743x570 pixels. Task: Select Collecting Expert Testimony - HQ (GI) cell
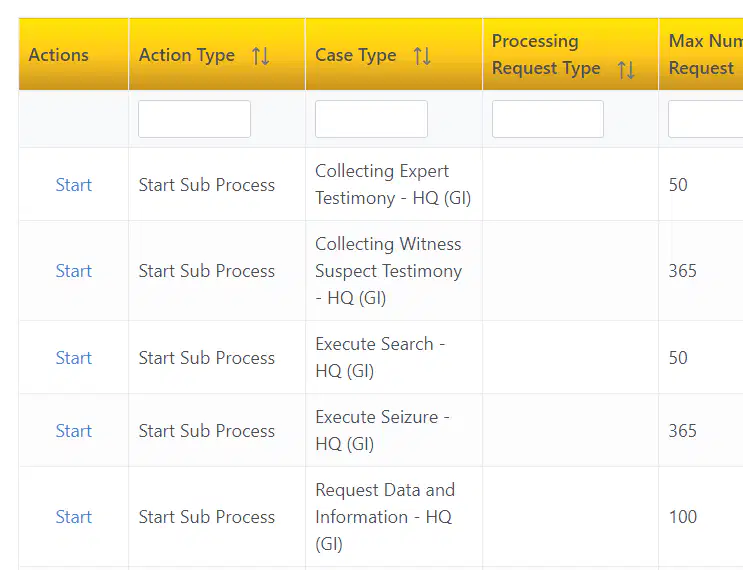point(394,184)
